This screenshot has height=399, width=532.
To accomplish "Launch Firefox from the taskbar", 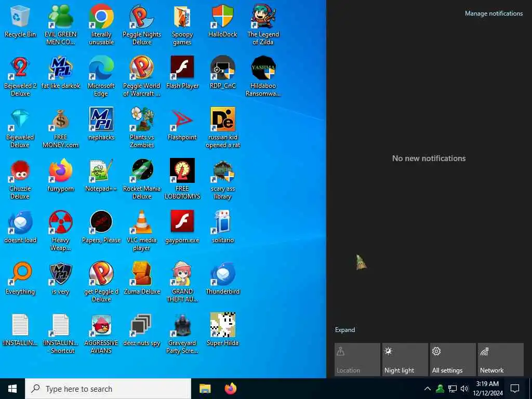I will click(x=231, y=389).
